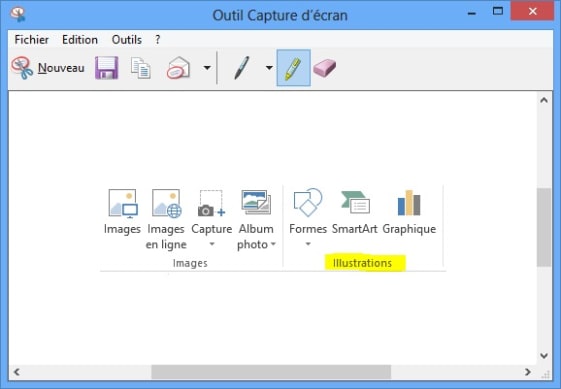Open the Pen tool options dropdown arrow
Screen dimensions: 561x389
pos(269,68)
